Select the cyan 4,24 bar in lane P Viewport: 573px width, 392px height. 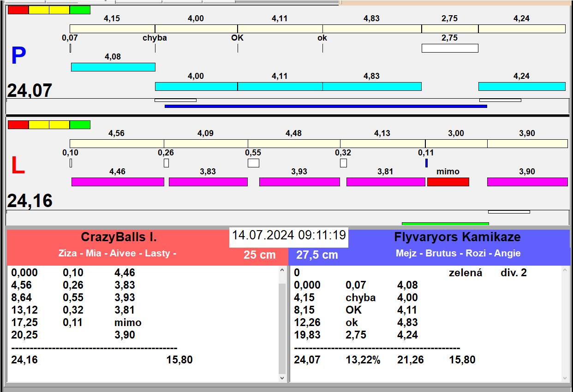click(x=522, y=86)
